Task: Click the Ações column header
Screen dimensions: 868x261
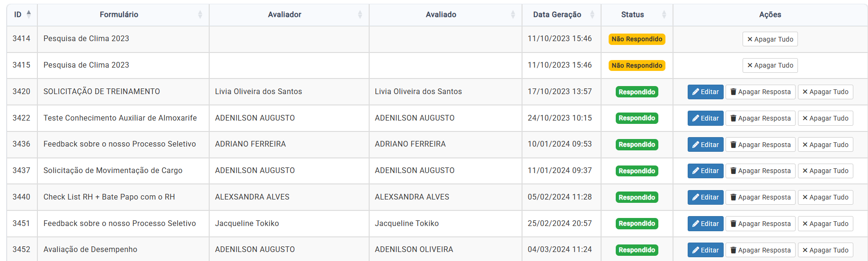Action: 770,15
